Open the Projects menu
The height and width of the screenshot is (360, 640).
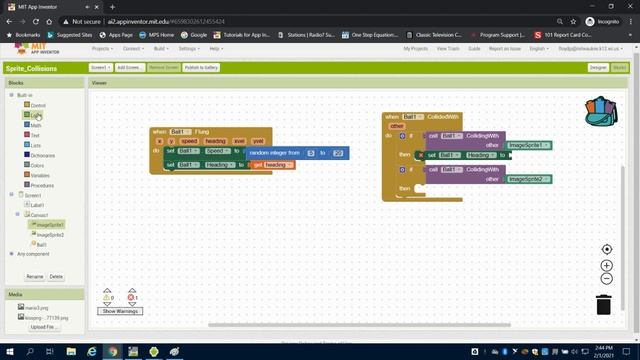(x=102, y=49)
